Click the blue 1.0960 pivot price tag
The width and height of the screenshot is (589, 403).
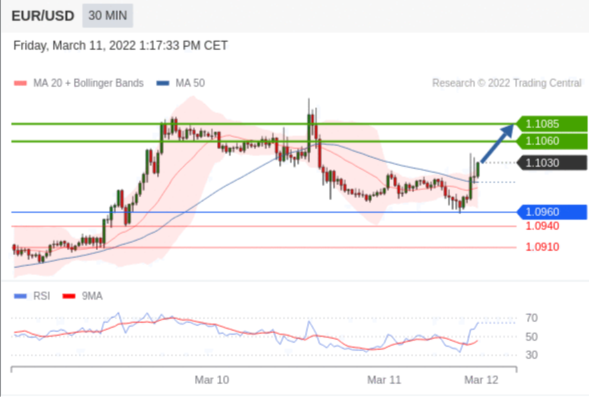coord(552,212)
